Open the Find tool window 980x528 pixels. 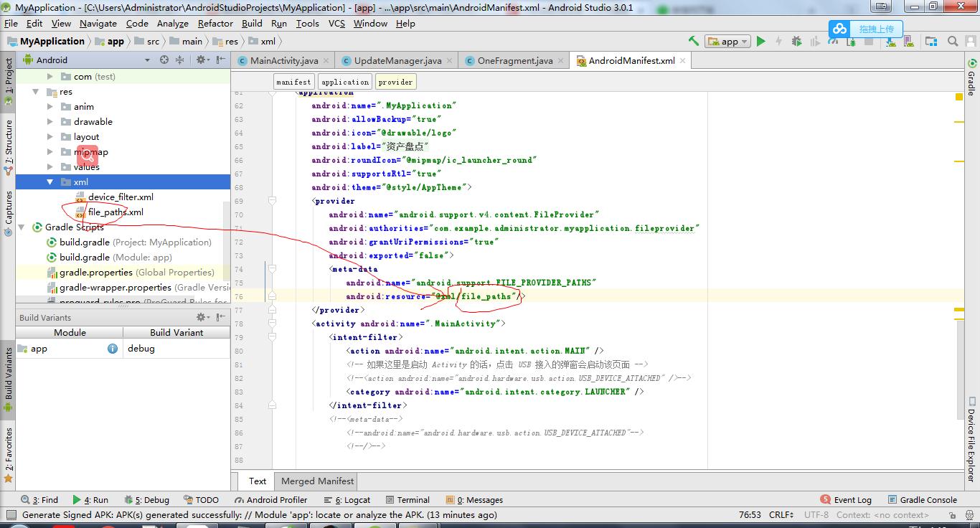click(x=39, y=500)
